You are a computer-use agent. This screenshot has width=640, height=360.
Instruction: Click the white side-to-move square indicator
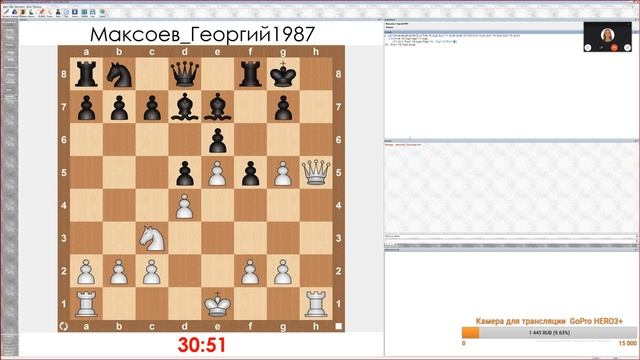point(339,326)
